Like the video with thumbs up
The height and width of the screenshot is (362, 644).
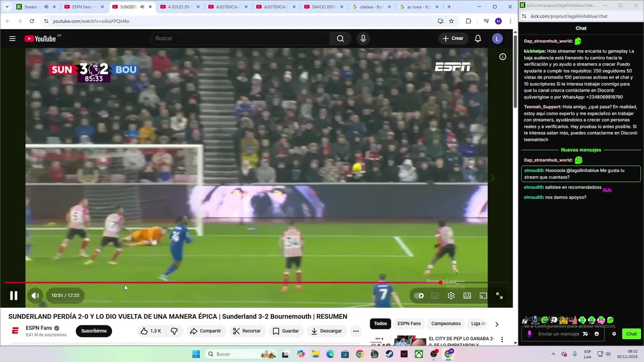point(151,331)
